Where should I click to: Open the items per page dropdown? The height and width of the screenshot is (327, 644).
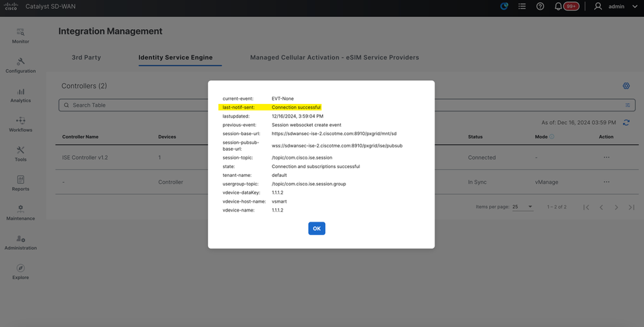[x=522, y=207]
